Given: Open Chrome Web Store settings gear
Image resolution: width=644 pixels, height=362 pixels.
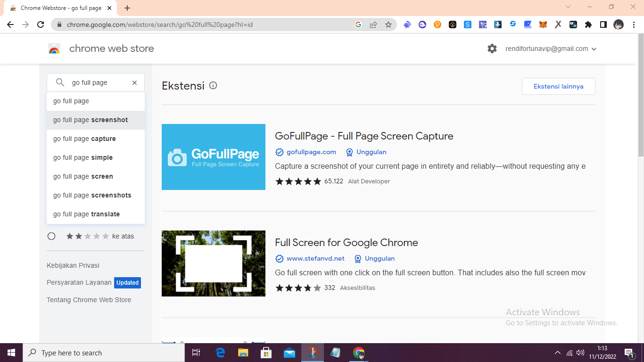Looking at the screenshot, I should coord(492,49).
